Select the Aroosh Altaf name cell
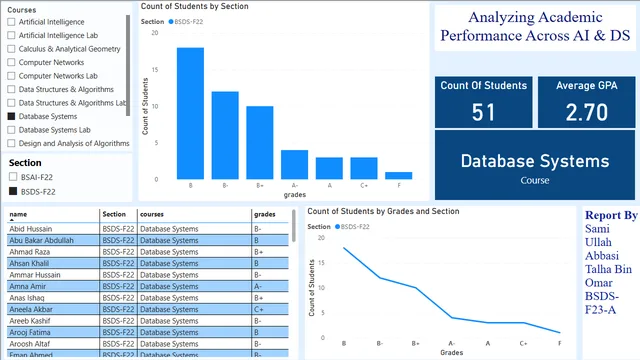 click(x=53, y=343)
